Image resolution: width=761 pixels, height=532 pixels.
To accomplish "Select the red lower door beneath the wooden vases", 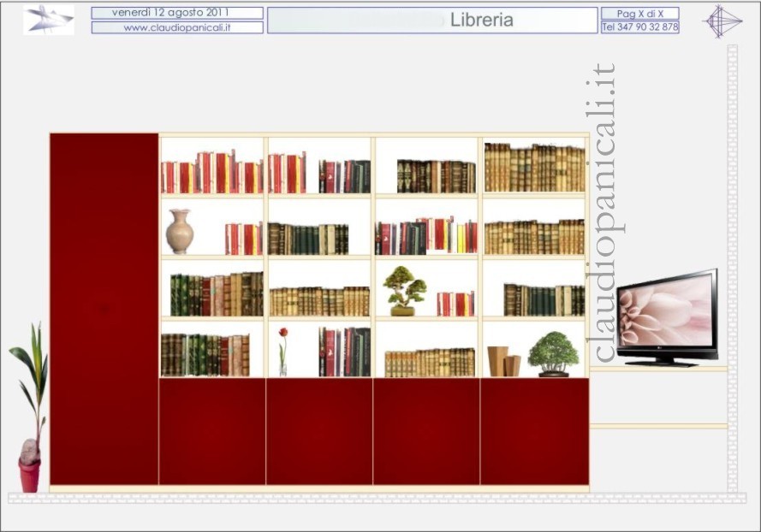I will tap(535, 431).
